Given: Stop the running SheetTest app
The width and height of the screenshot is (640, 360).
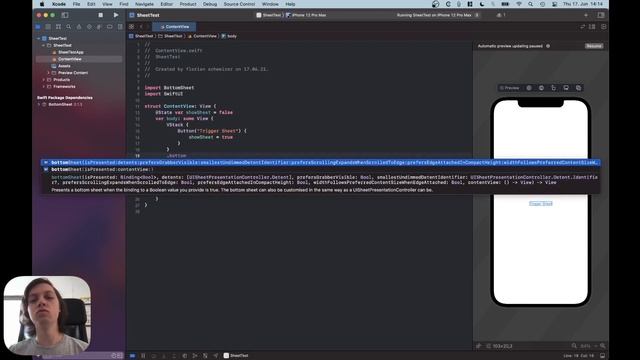Looking at the screenshot, I should [100, 15].
